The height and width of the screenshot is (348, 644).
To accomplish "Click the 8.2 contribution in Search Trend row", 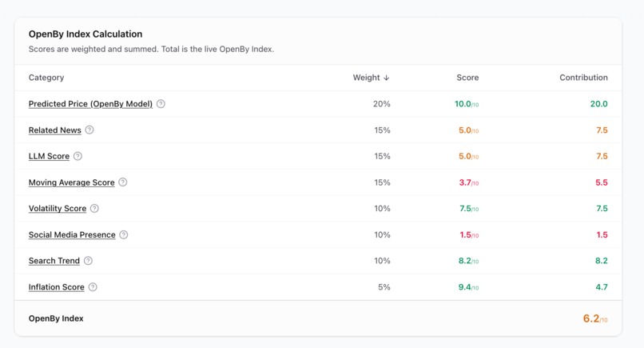I will pyautogui.click(x=602, y=261).
